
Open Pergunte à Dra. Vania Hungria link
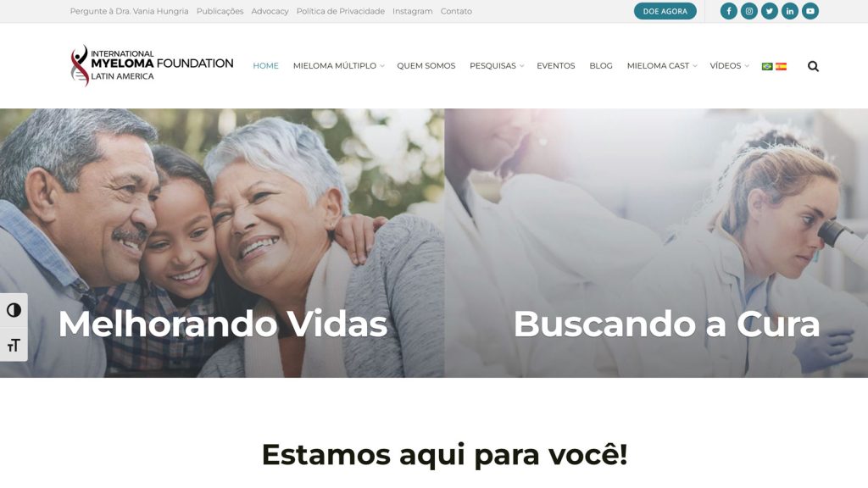tap(129, 11)
